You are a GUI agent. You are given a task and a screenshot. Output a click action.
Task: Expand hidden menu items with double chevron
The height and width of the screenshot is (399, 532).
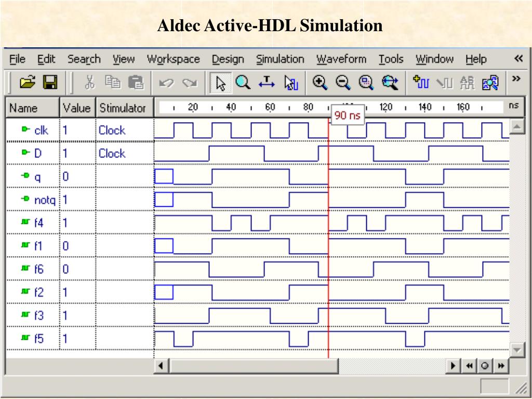pos(518,59)
